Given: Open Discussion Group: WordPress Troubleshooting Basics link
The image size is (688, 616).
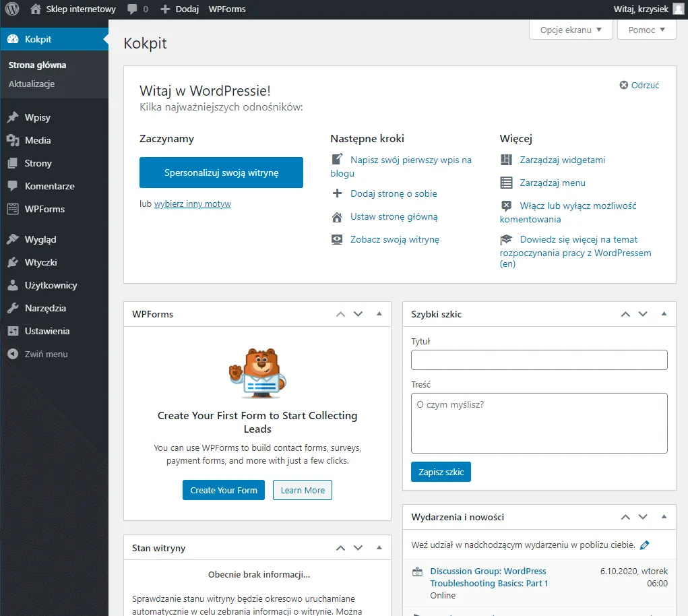Looking at the screenshot, I should pyautogui.click(x=489, y=577).
